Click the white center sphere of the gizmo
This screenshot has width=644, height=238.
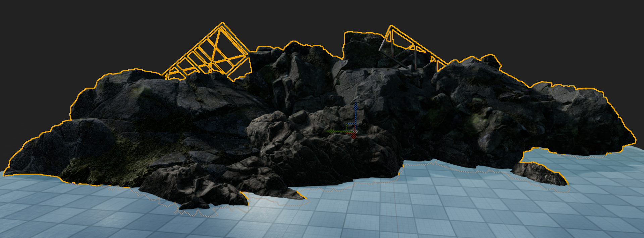[x=356, y=132]
